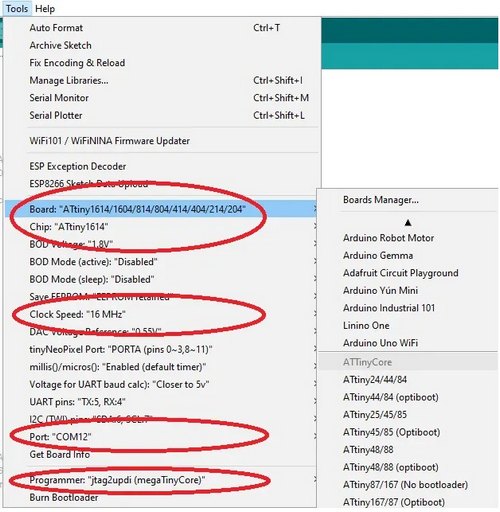Open the Tools menu
Viewport: 500px width, 512px height.
(x=17, y=8)
